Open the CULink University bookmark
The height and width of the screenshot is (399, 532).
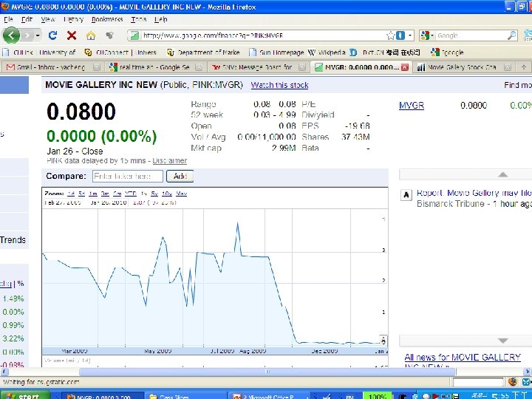[39, 52]
